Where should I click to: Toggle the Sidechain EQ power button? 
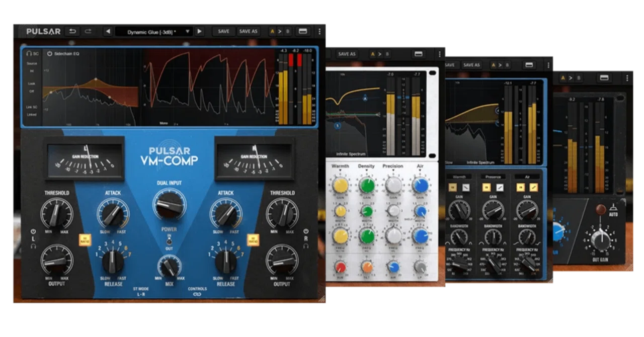click(x=50, y=53)
